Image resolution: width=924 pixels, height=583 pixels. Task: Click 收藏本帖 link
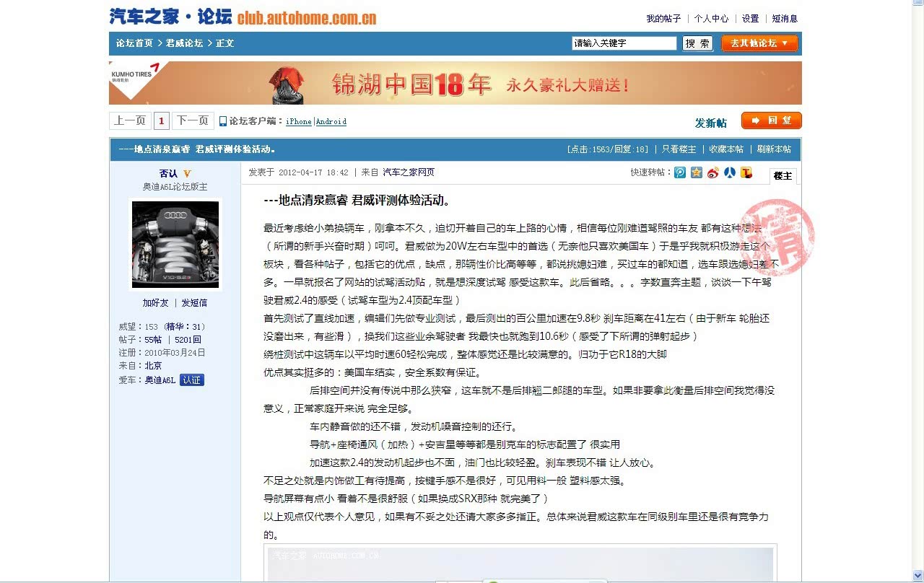pos(726,149)
